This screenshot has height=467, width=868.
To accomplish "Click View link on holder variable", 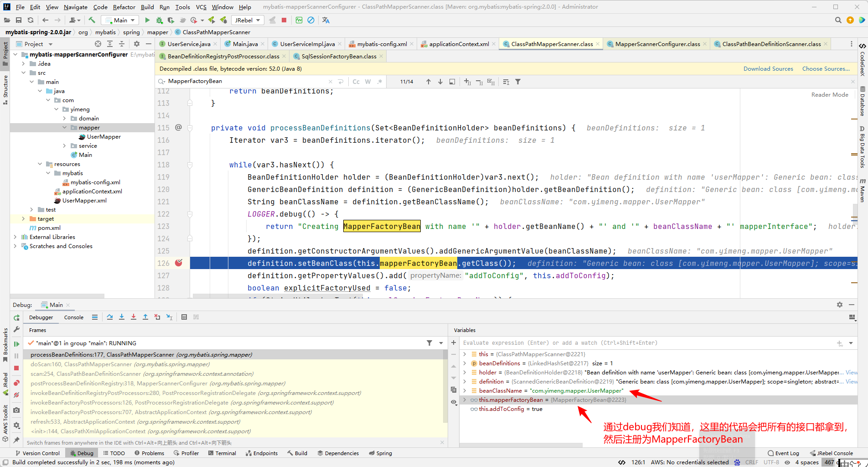I will click(852, 372).
